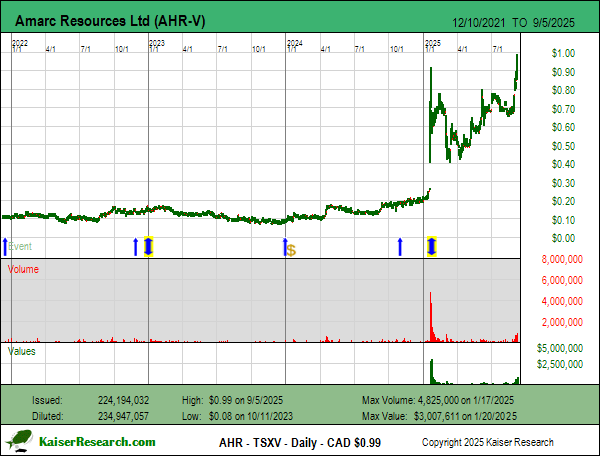600x456 pixels.
Task: Click the High $0.99 on 9/5/2025 entry
Action: [232, 401]
